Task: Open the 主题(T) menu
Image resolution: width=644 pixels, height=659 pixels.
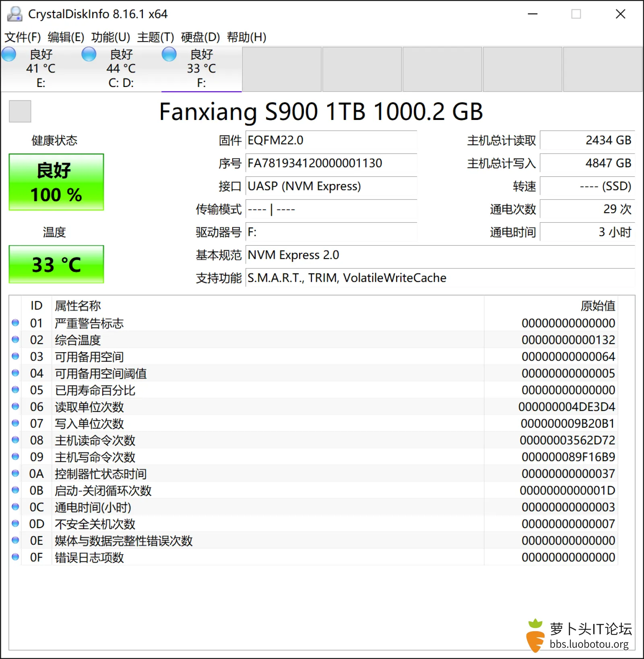Action: point(155,37)
